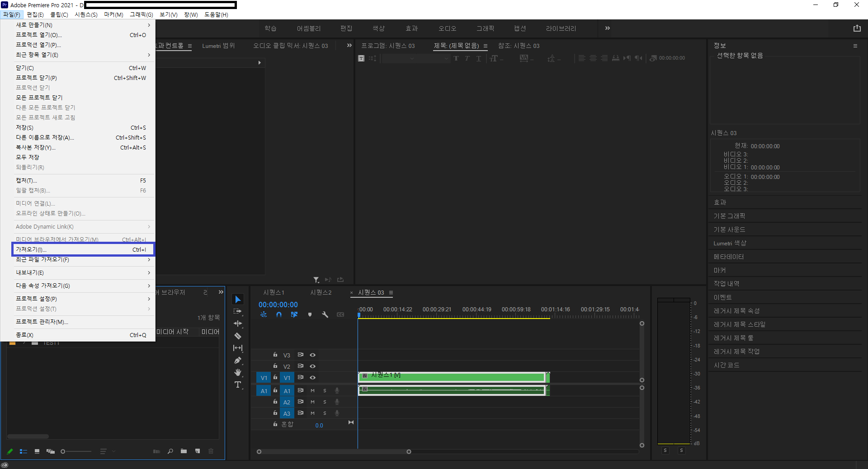Click the Find magnifier in project panel
The image size is (868, 469).
pyautogui.click(x=170, y=451)
